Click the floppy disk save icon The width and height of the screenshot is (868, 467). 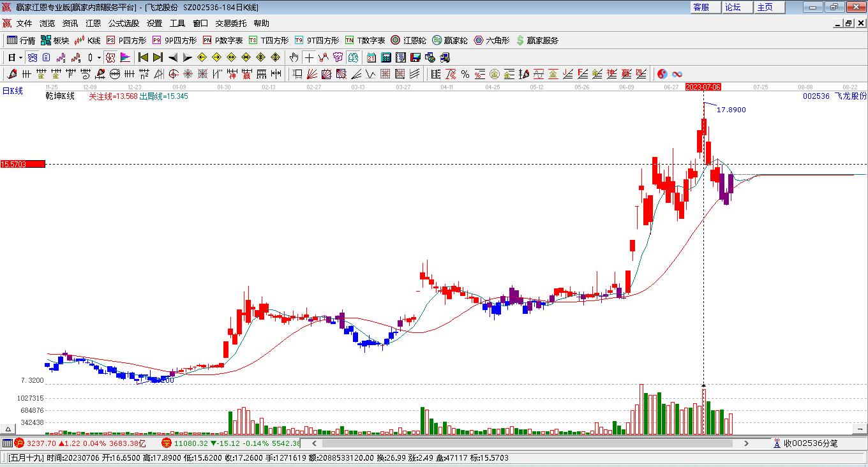point(415,57)
